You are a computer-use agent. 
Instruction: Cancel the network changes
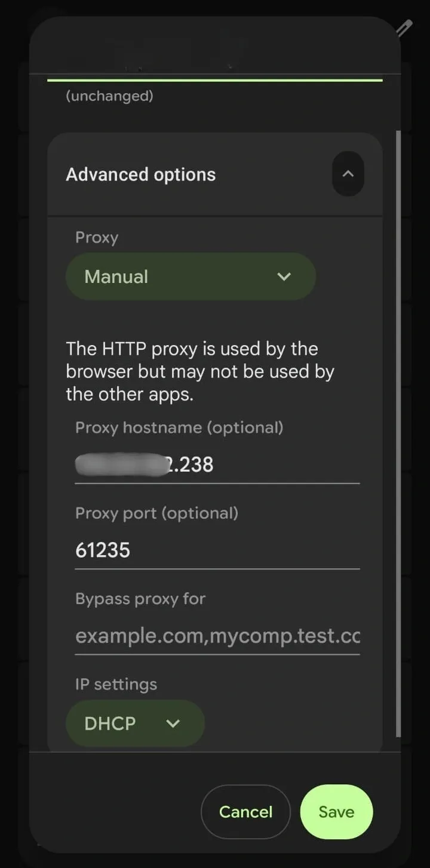tap(245, 811)
